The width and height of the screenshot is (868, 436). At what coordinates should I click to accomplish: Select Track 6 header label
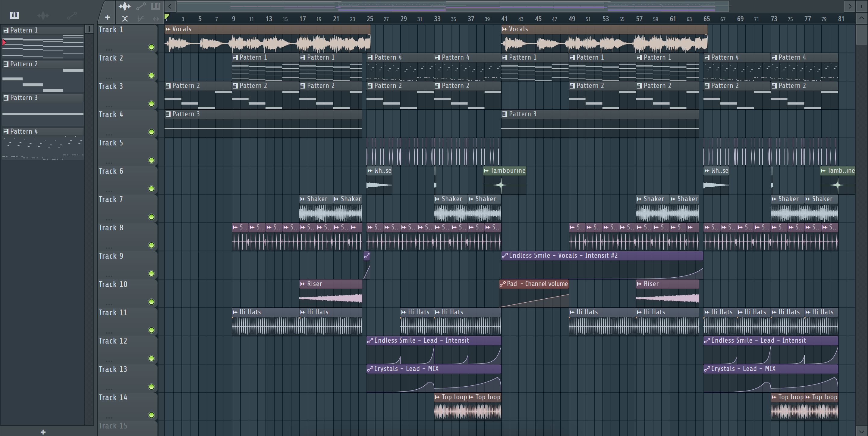click(x=111, y=171)
